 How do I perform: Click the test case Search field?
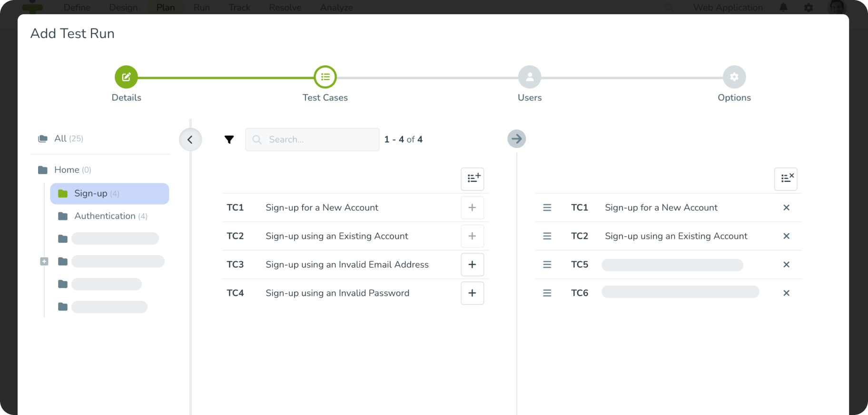[x=312, y=139]
